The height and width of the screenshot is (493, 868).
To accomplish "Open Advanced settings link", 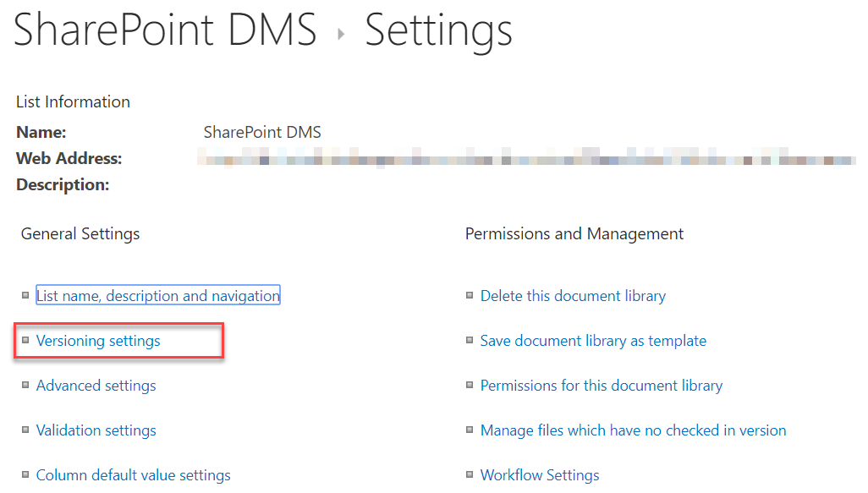I will point(96,386).
